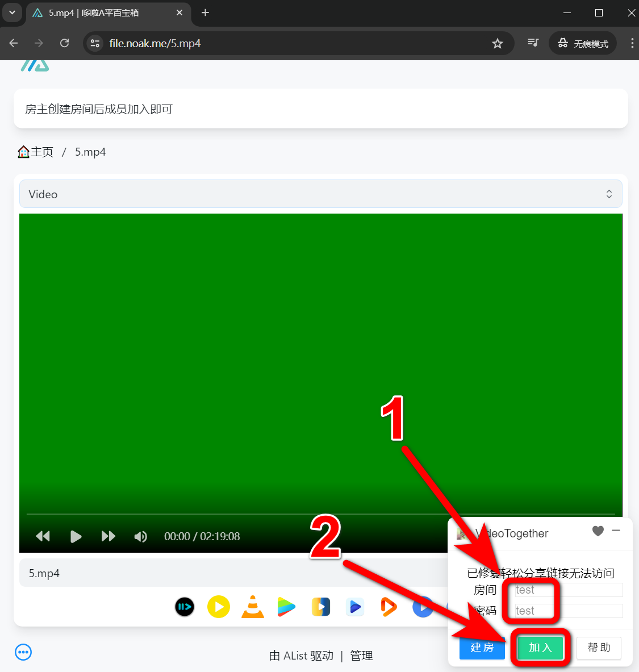Open video in nPlayer colorful triangle icon
The height and width of the screenshot is (672, 639).
click(286, 607)
